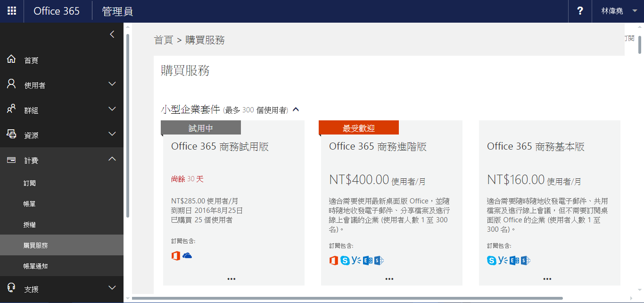Click the Home house icon in sidebar
Viewport: 644px width, 303px height.
tap(12, 59)
